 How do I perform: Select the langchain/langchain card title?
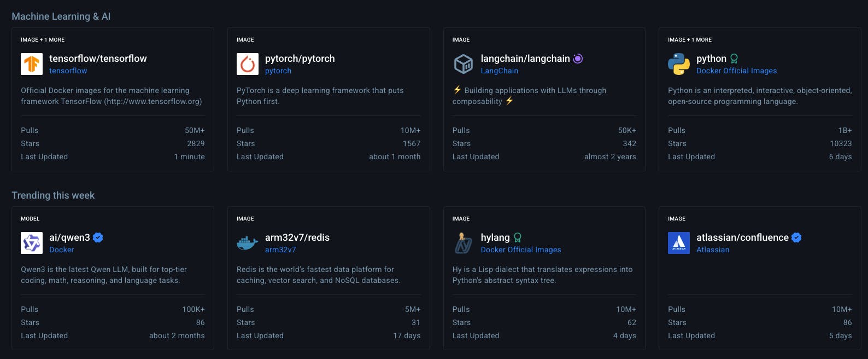pos(525,59)
